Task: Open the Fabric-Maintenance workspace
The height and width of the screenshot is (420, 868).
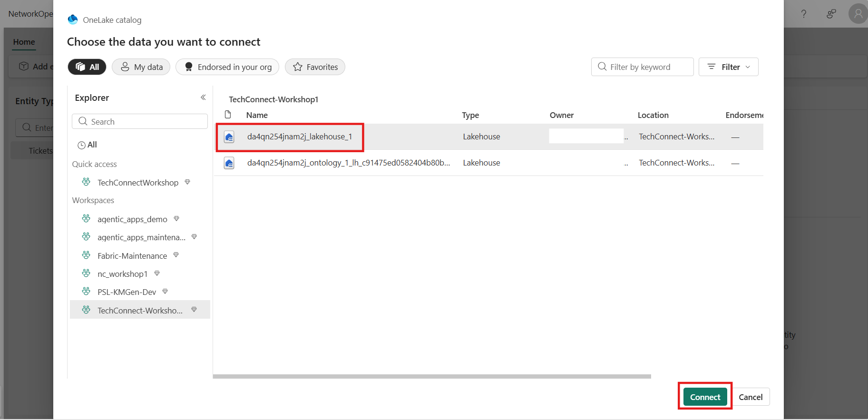Action: [x=132, y=256]
